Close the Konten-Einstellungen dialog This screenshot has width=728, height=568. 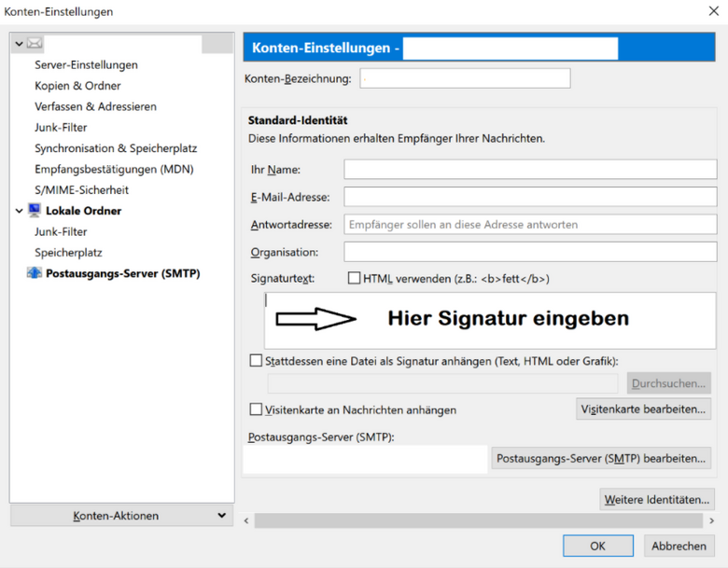[x=714, y=10]
